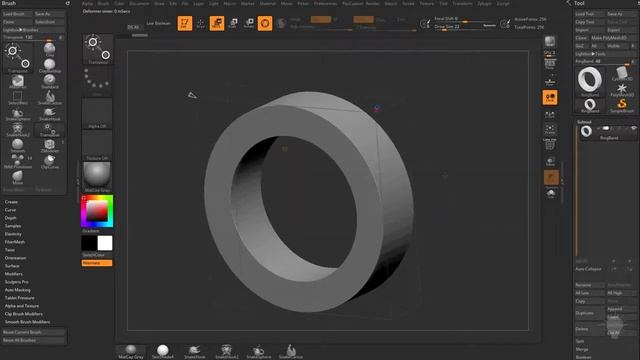Viewport: 640px width, 360px height.
Task: Toggle Local symmetry orange button
Action: 550,98
